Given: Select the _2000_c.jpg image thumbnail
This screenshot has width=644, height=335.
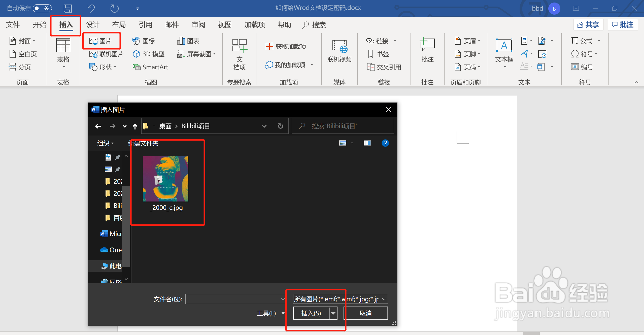Looking at the screenshot, I should click(165, 179).
